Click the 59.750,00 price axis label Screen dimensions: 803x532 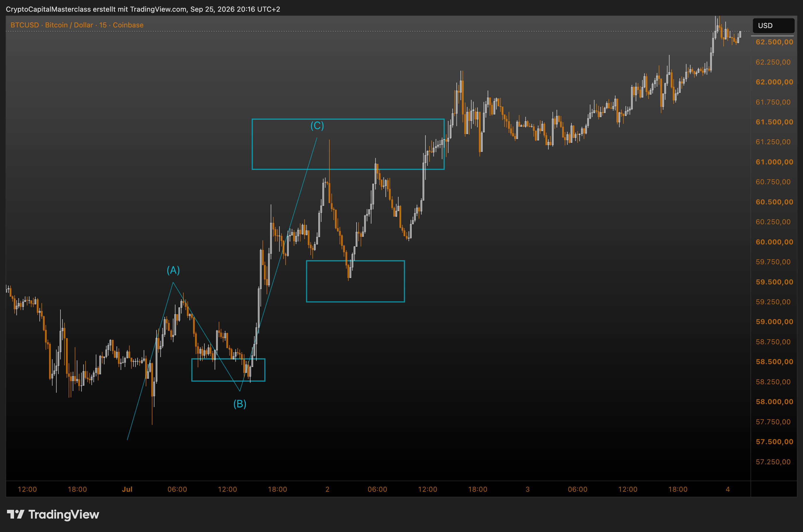(x=773, y=262)
